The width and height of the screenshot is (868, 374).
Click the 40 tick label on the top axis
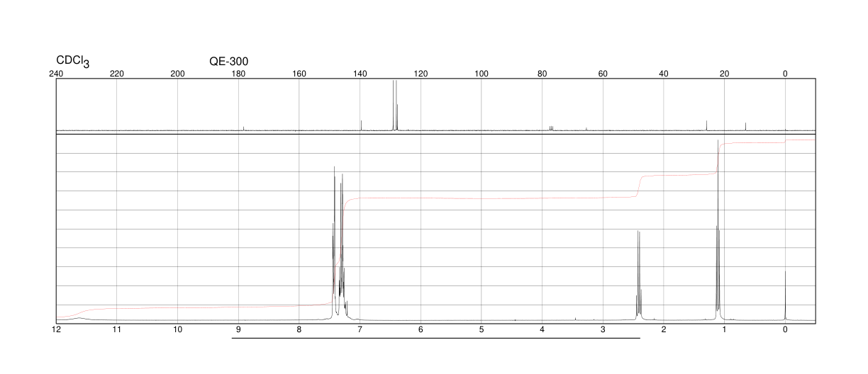click(x=664, y=74)
